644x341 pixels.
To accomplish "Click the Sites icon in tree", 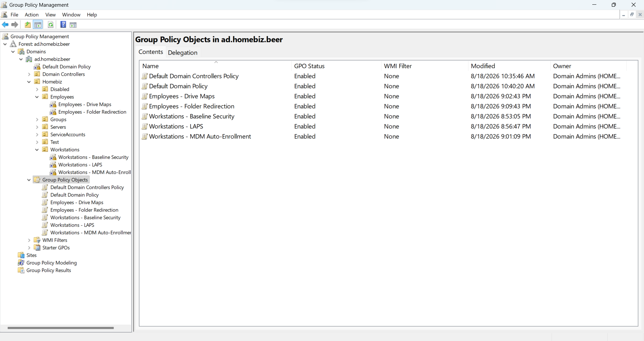I will click(21, 255).
